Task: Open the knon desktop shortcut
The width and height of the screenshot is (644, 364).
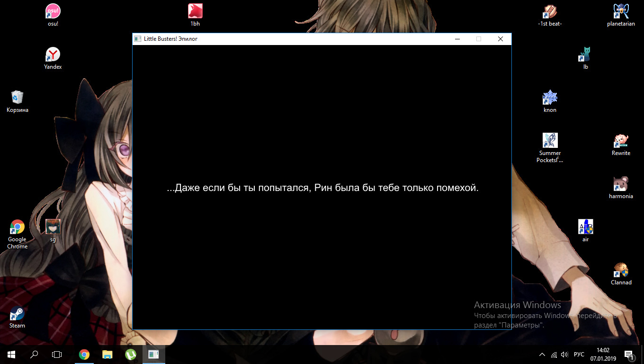Action: coord(550,98)
